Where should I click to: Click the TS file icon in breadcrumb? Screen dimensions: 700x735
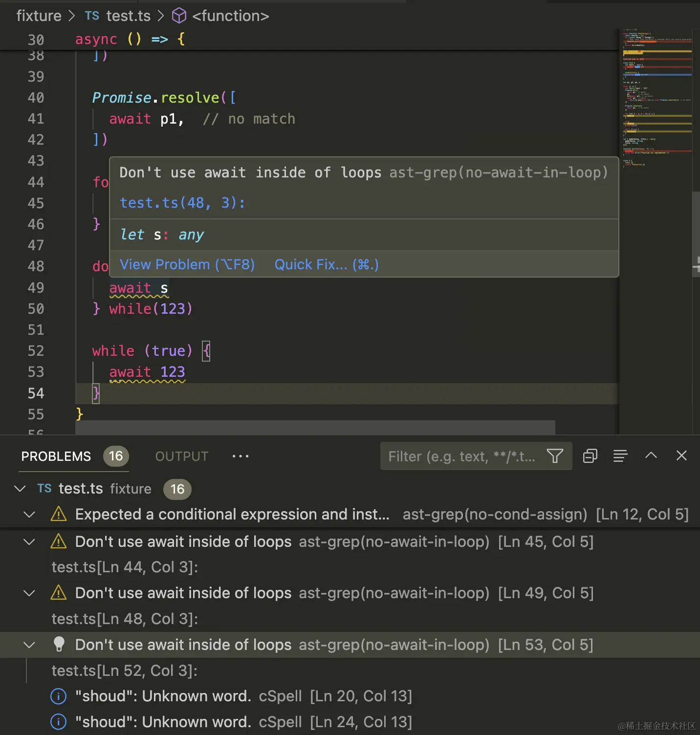tap(92, 16)
